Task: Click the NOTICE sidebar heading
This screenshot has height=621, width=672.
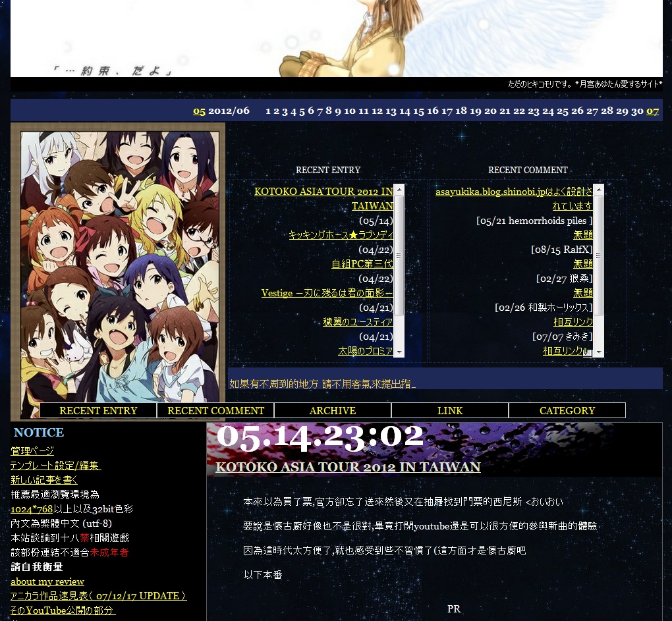Action: pos(39,433)
